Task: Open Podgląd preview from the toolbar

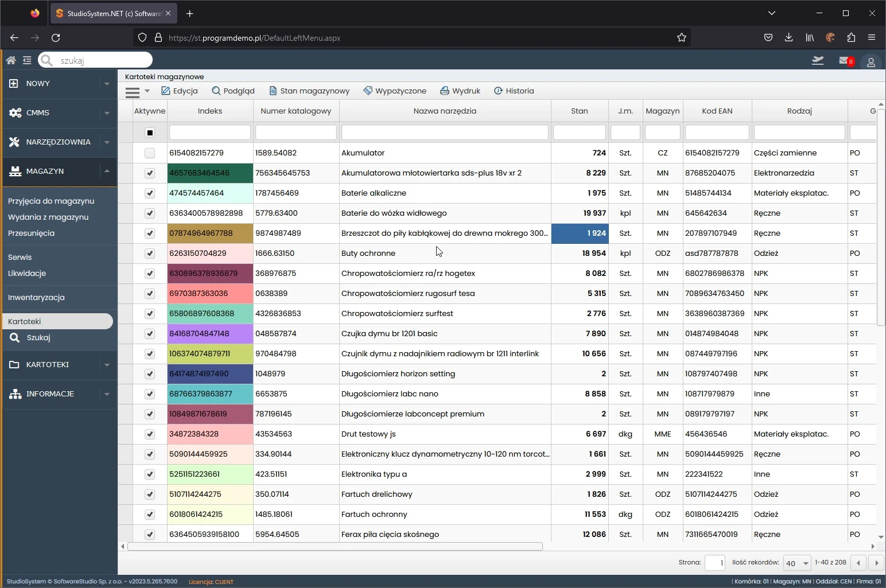Action: [233, 91]
